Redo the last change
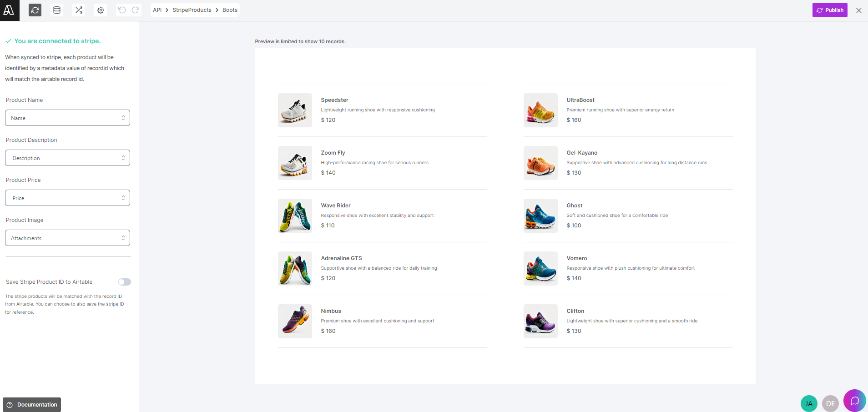 136,10
